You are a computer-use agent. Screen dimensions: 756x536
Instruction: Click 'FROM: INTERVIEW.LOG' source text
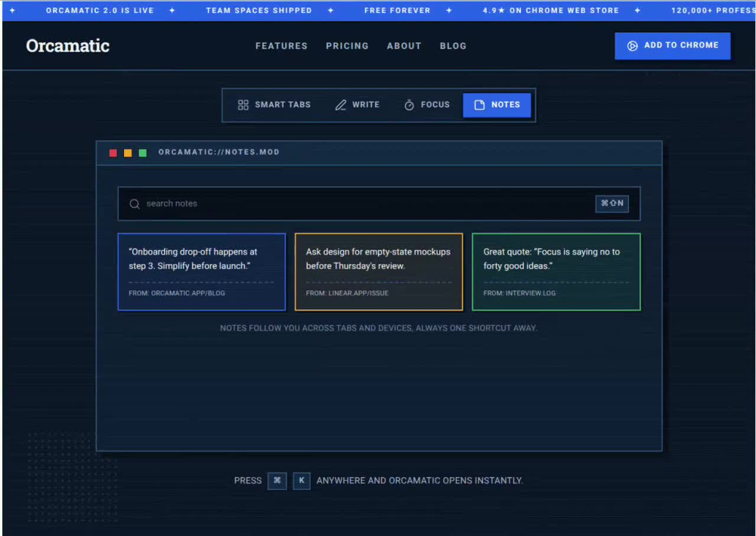coord(519,293)
